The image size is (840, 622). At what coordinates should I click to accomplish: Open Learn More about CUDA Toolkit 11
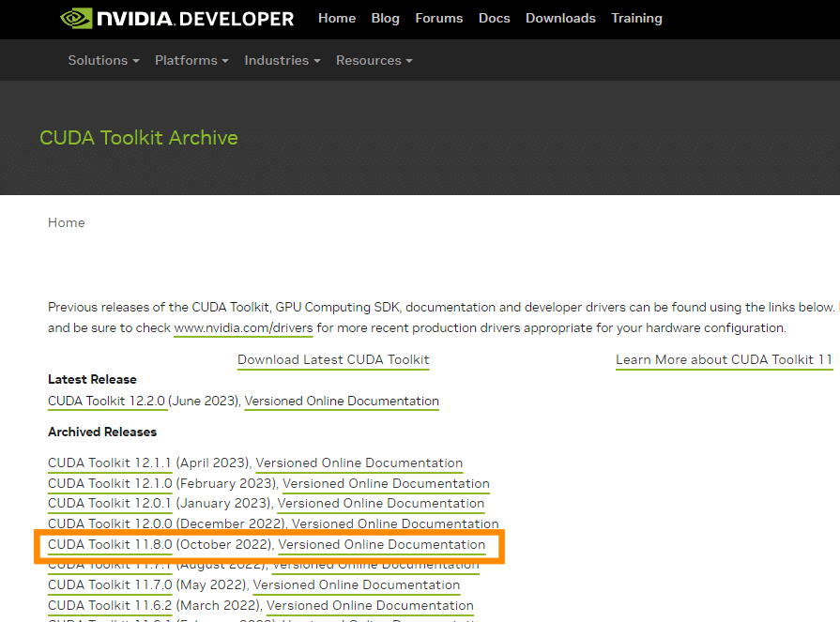[725, 359]
